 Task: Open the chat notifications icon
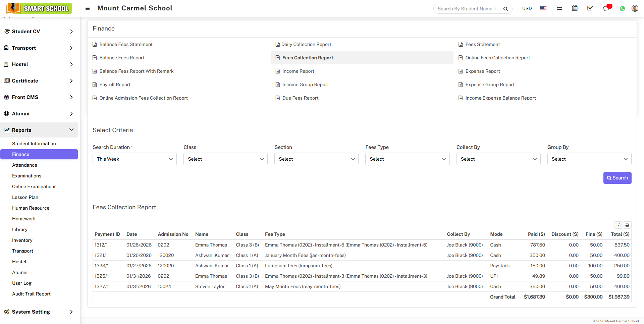click(x=606, y=8)
